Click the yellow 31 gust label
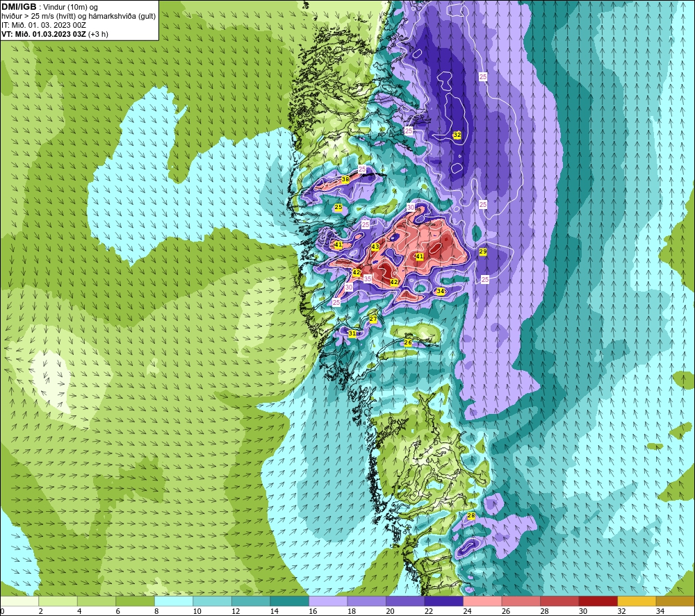695x616 pixels. pyautogui.click(x=352, y=333)
